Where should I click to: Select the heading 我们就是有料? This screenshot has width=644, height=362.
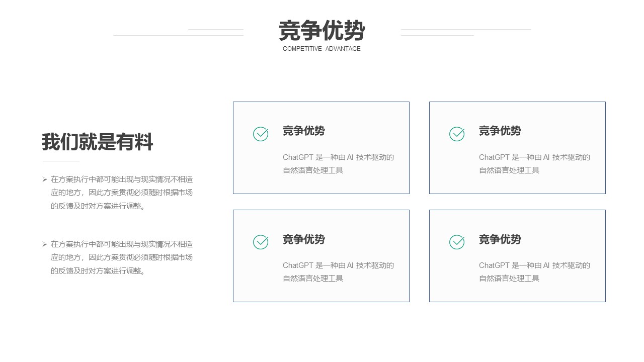(97, 142)
